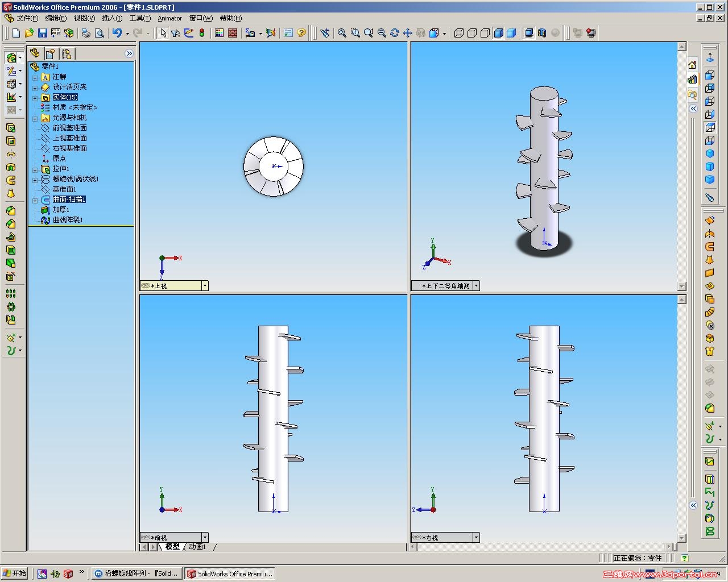Select the 材质 <未指定> item
728x582 pixels.
[x=75, y=107]
